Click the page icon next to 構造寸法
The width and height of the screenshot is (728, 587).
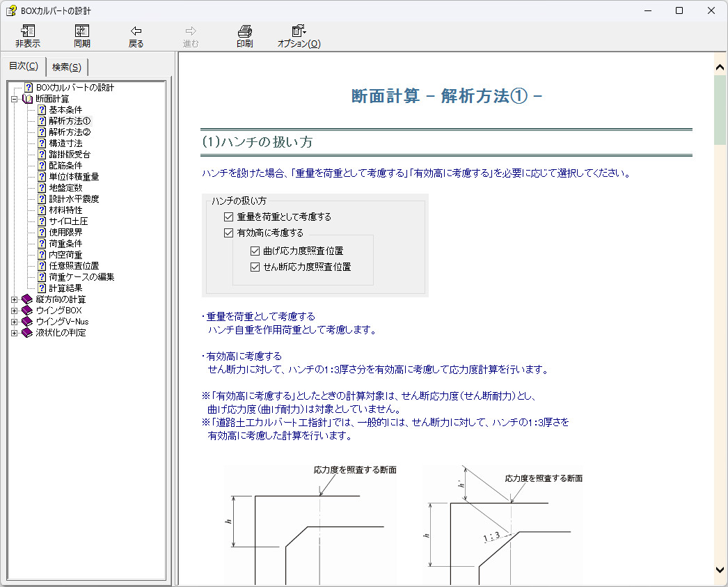[42, 143]
